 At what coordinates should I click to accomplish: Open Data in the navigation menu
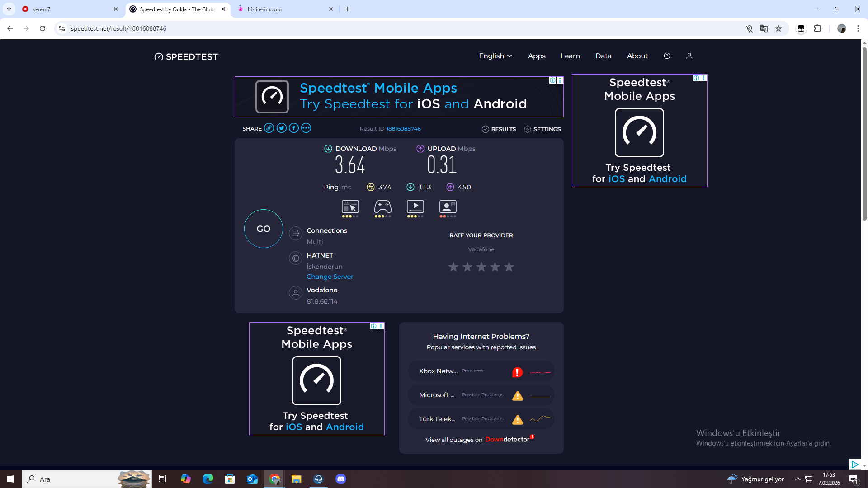pos(604,56)
